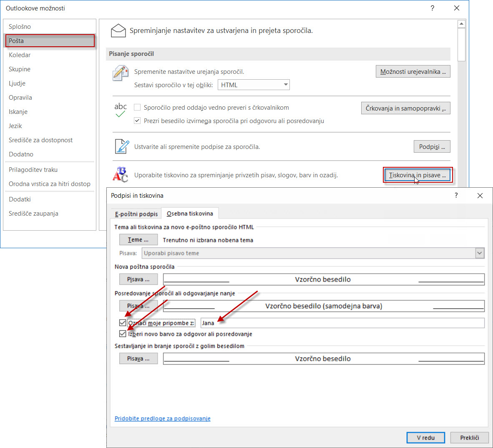Open Koledar options in sidebar
Screen dimensions: 493x448
50,55
